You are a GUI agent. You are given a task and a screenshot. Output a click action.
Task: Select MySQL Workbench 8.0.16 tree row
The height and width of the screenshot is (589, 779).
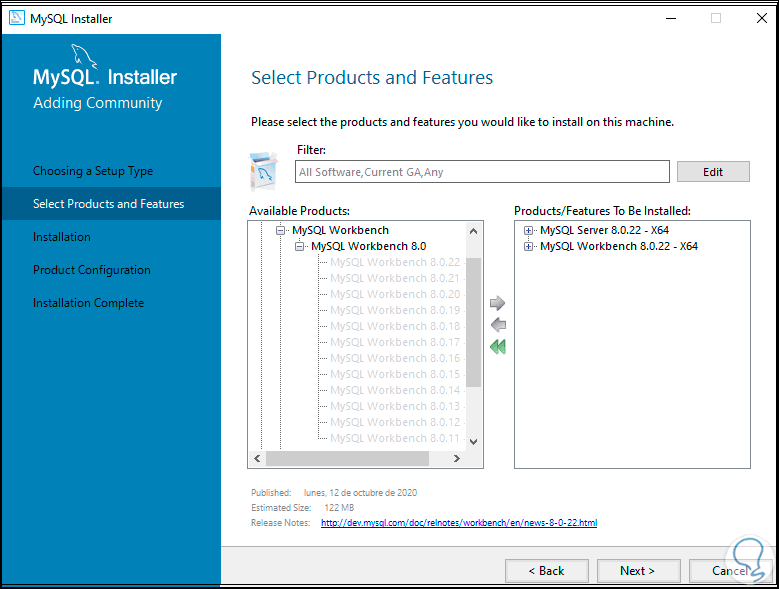click(x=395, y=358)
